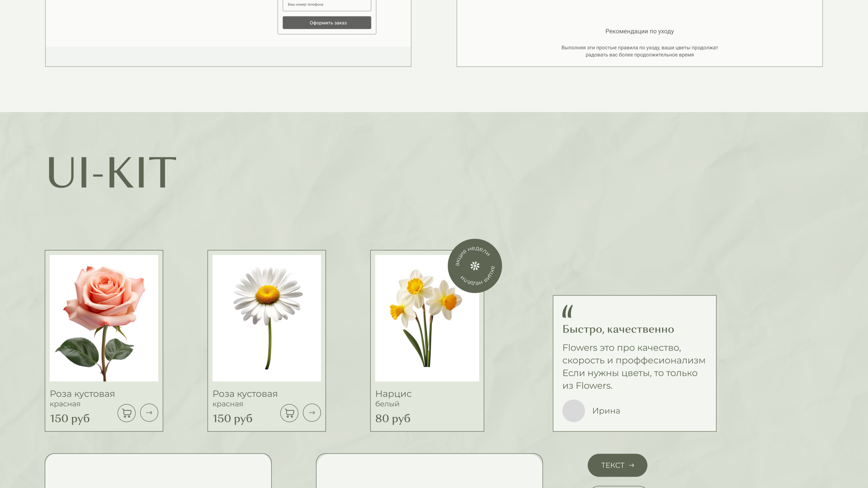
Task: Click the cart icon on the rose card
Action: click(126, 413)
